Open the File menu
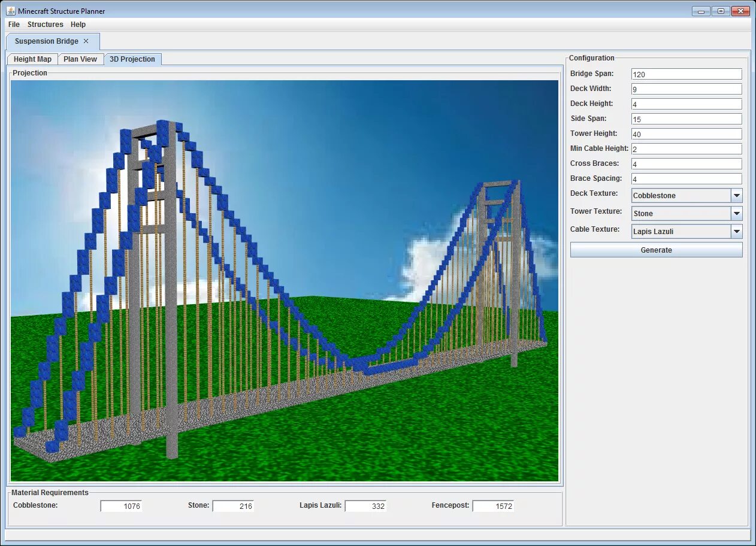The width and height of the screenshot is (756, 546). (14, 25)
